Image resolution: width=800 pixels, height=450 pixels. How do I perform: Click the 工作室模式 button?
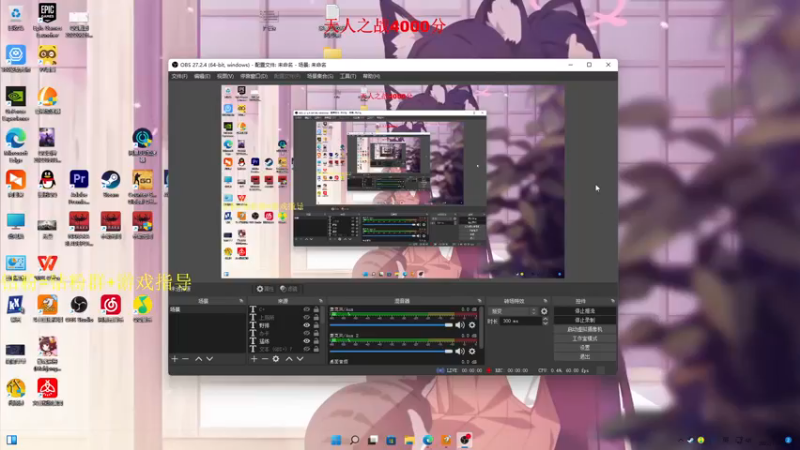tap(585, 338)
